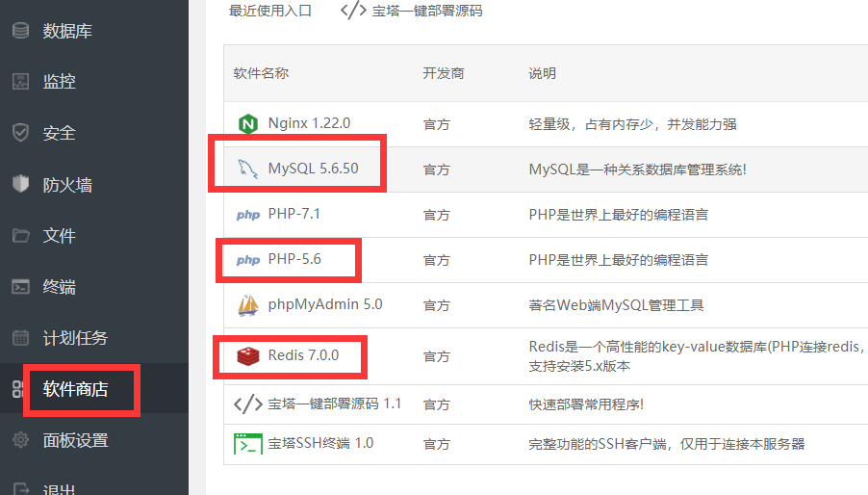
Task: Click code icon in recent entries bar
Action: tap(353, 10)
